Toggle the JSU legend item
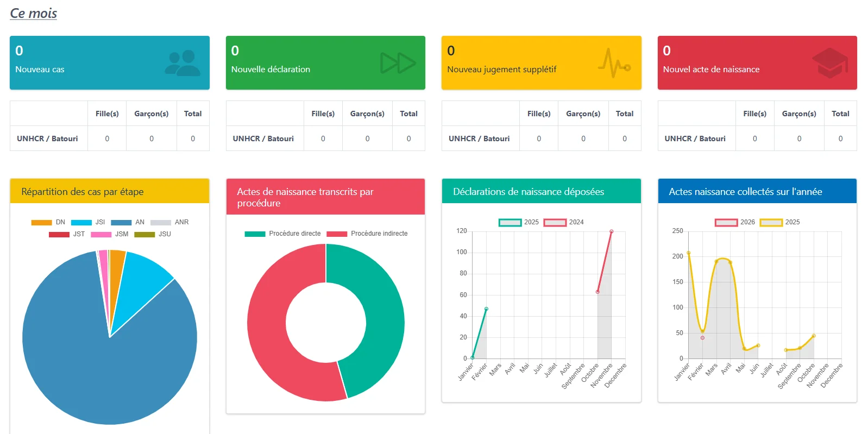The width and height of the screenshot is (868, 434). coord(153,234)
